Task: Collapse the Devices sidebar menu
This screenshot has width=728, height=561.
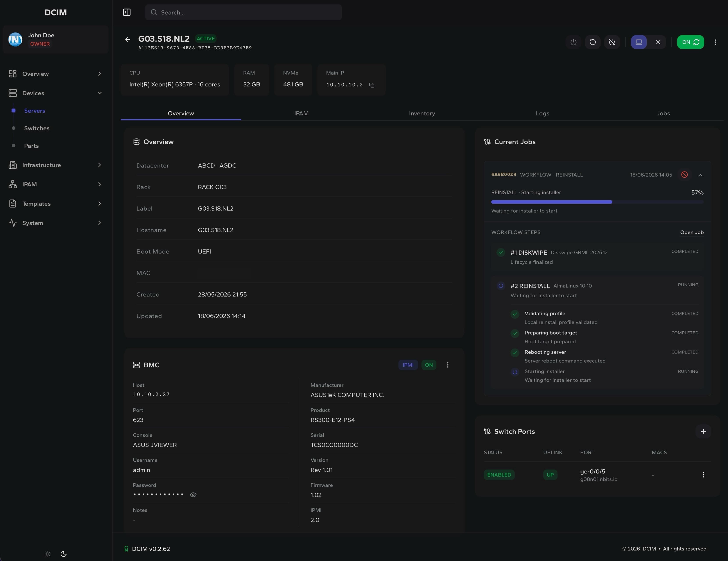Action: coord(56,93)
